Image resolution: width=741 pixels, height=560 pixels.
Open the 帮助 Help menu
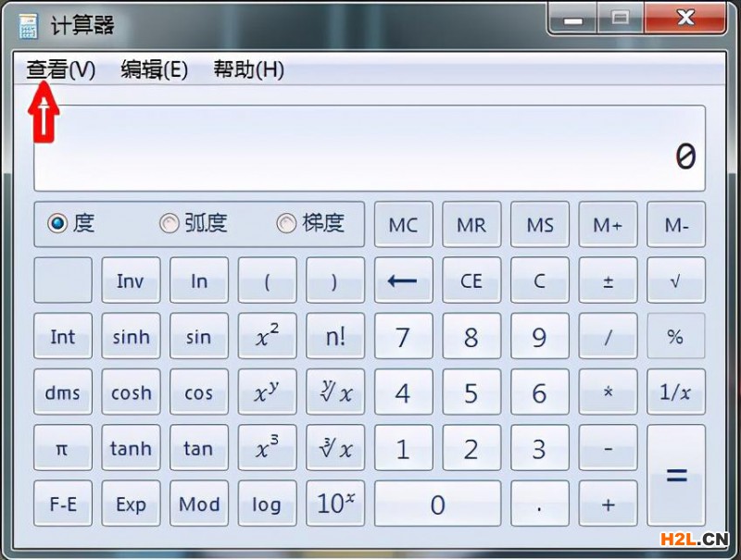pyautogui.click(x=247, y=69)
